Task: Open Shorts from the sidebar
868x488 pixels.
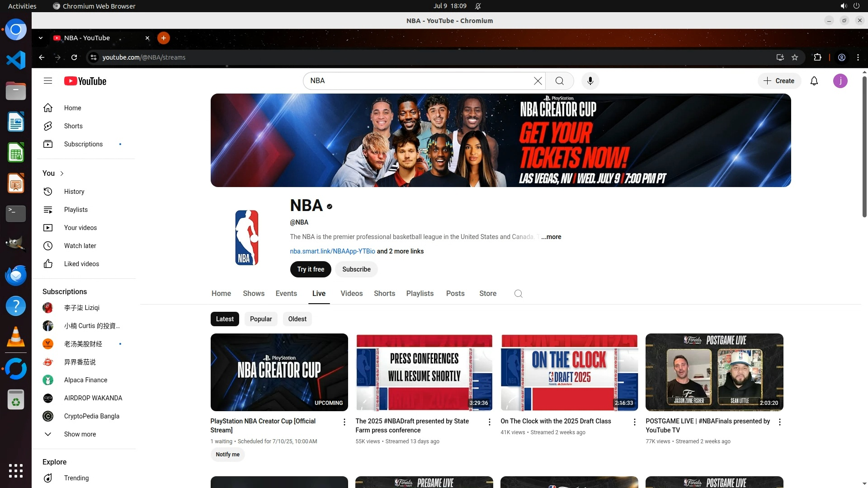Action: click(x=73, y=126)
